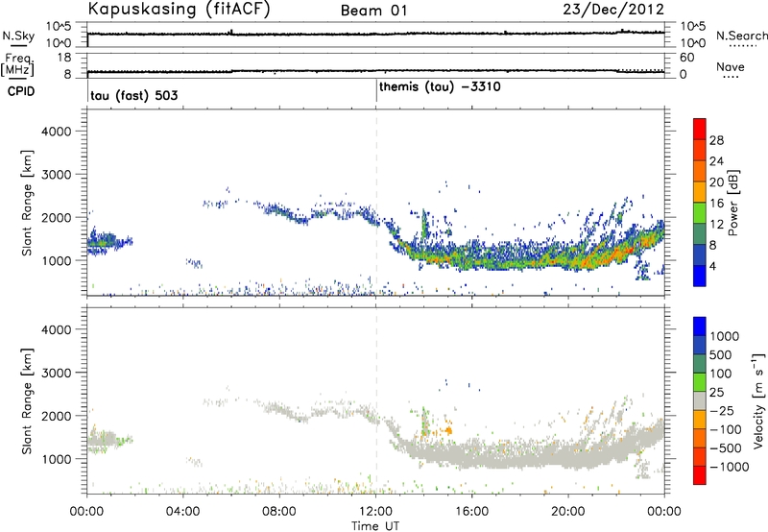Click the title text 'Kapuskasing (fitACF)'
Screen dimensions: 768x532
click(x=179, y=9)
